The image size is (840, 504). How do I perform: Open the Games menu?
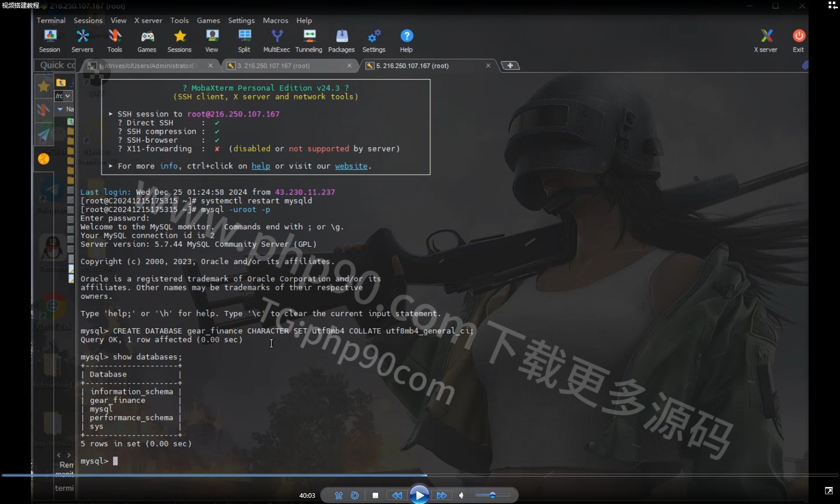point(208,21)
